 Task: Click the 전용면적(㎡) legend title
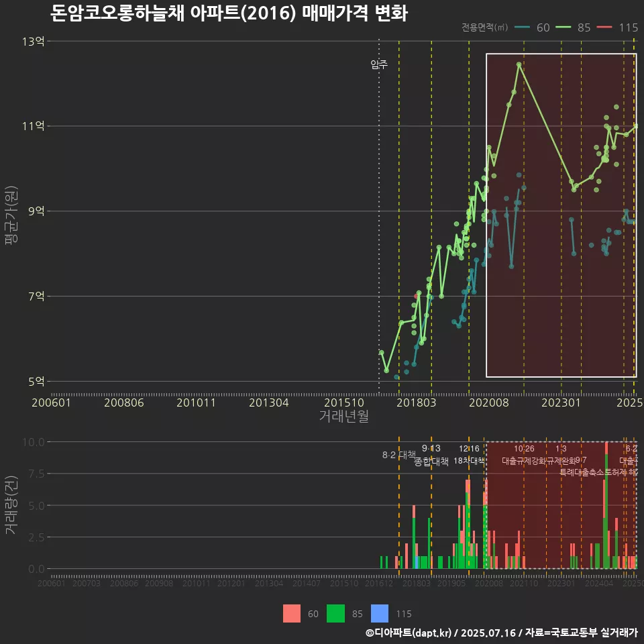[x=484, y=28]
